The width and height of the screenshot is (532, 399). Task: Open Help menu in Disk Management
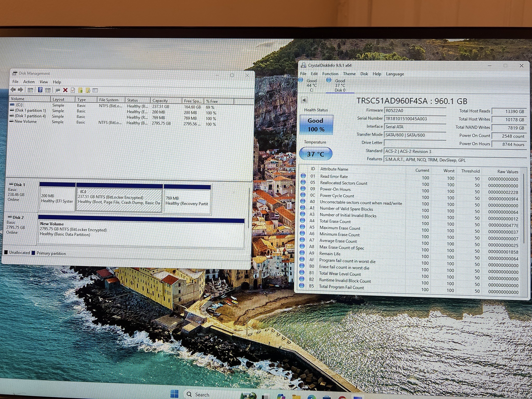[57, 82]
